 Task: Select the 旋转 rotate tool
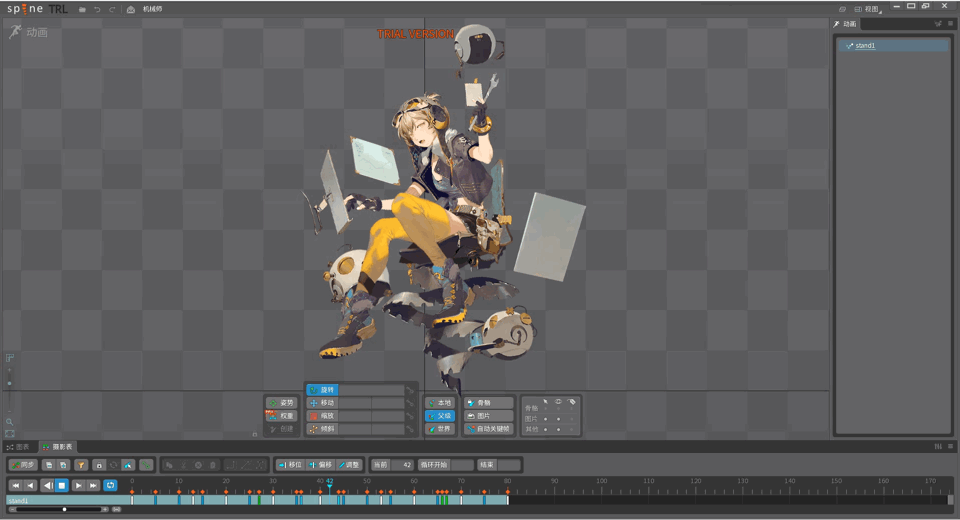point(322,390)
